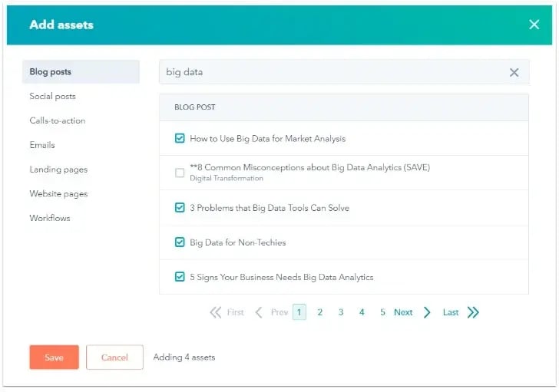Select the Blog posts tab
The image size is (559, 392).
pyautogui.click(x=81, y=71)
